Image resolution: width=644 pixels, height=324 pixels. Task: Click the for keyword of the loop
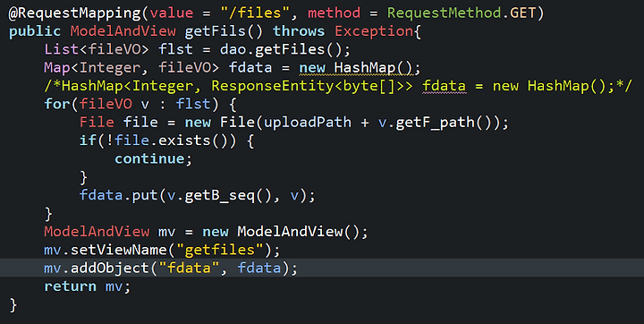tap(57, 104)
